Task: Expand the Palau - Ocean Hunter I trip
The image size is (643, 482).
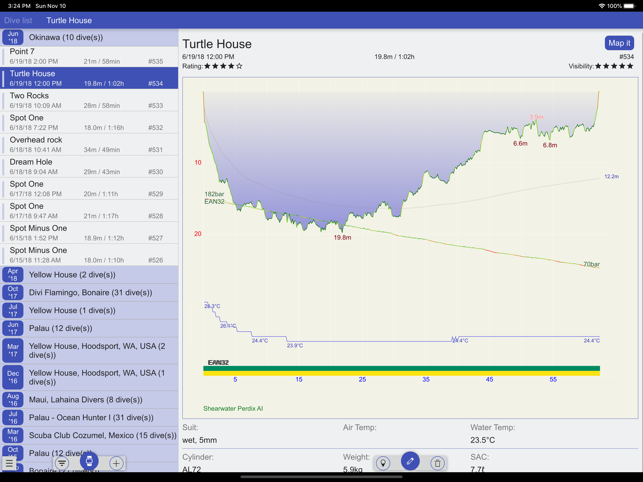Action: 89,418
